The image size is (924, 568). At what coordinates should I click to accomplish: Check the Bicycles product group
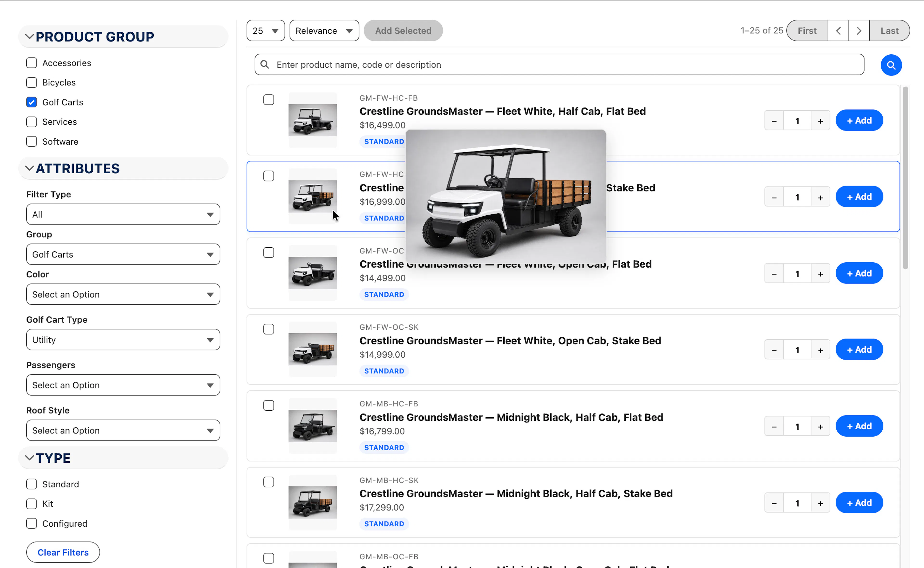pos(32,82)
